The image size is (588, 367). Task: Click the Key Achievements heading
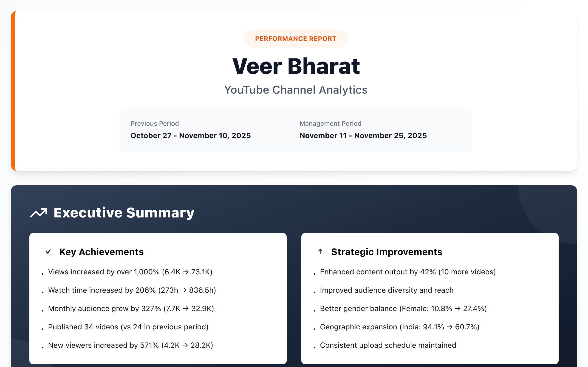point(101,252)
